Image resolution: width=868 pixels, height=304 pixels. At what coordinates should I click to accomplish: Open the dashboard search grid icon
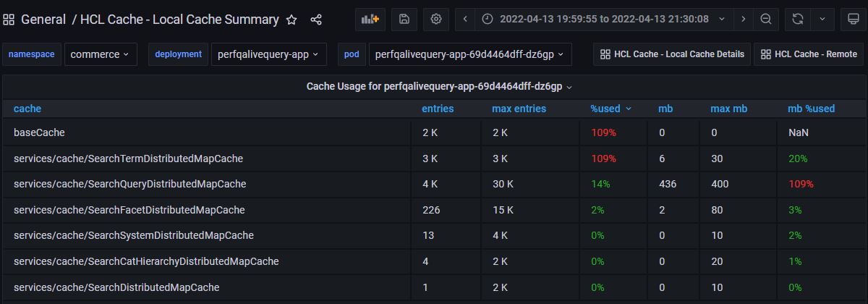[9, 20]
